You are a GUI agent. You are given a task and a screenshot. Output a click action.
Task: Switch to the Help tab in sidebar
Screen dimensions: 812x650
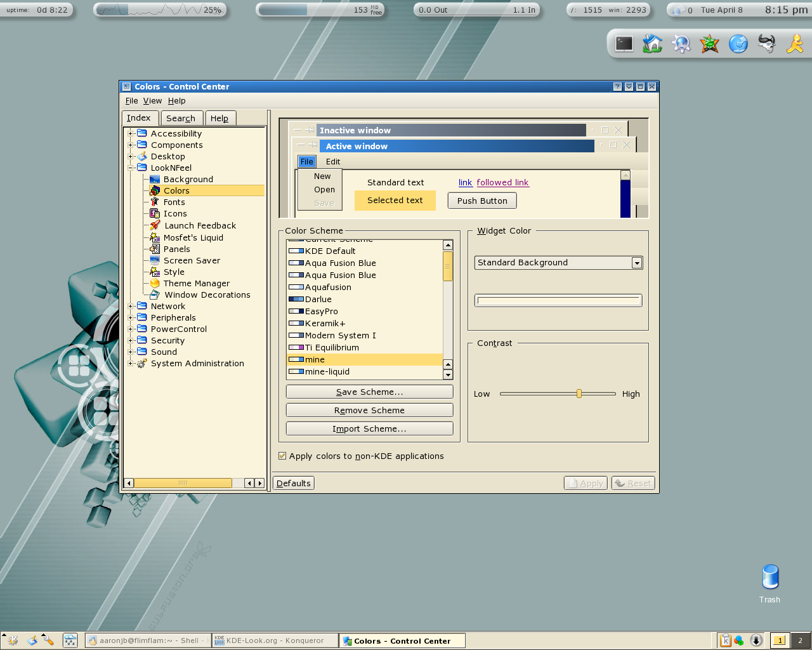pyautogui.click(x=219, y=119)
